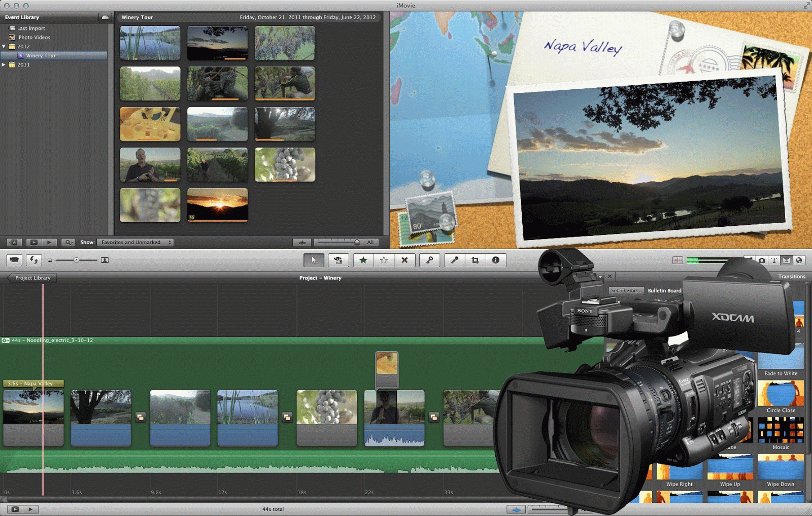
Task: Choose the Wipe Down transition
Action: pyautogui.click(x=781, y=472)
